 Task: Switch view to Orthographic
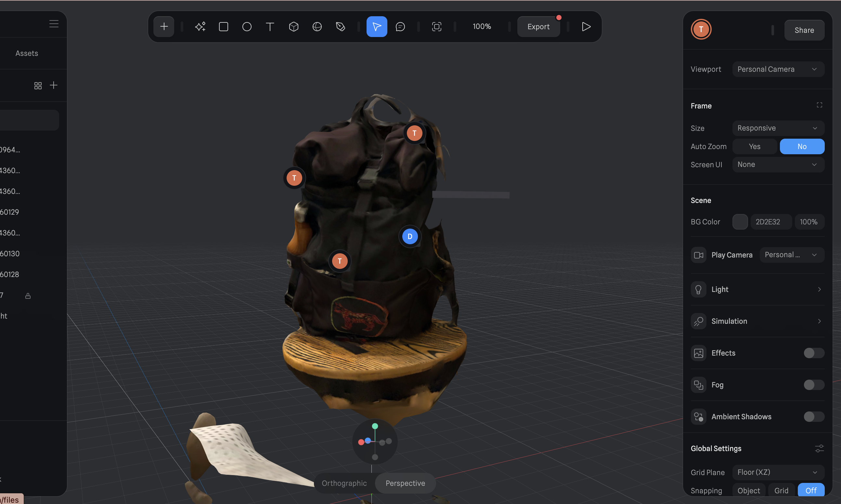(x=344, y=483)
